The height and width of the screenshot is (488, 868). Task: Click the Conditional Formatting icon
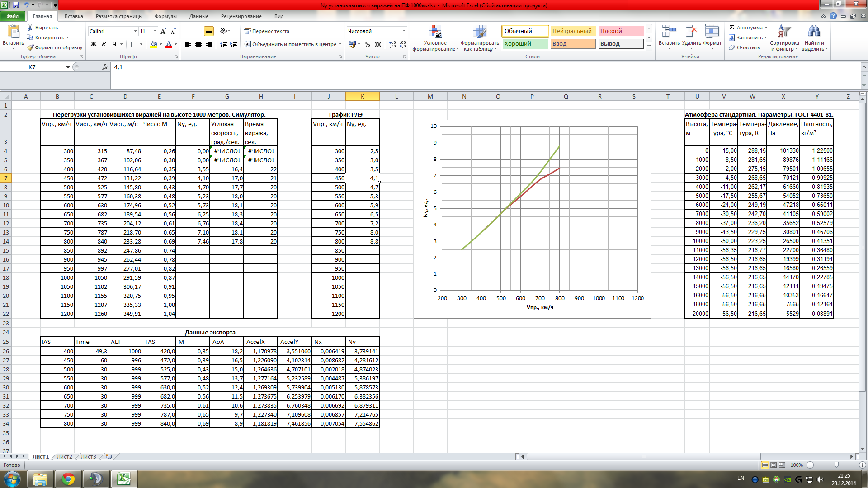[435, 32]
